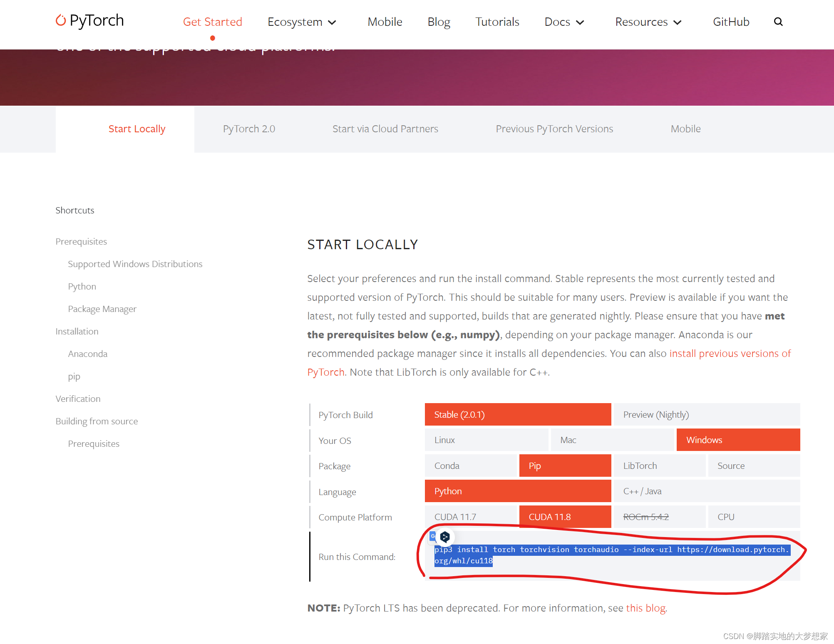Viewport: 834px width, 644px height.
Task: Open Get Started in the navbar
Action: click(212, 22)
